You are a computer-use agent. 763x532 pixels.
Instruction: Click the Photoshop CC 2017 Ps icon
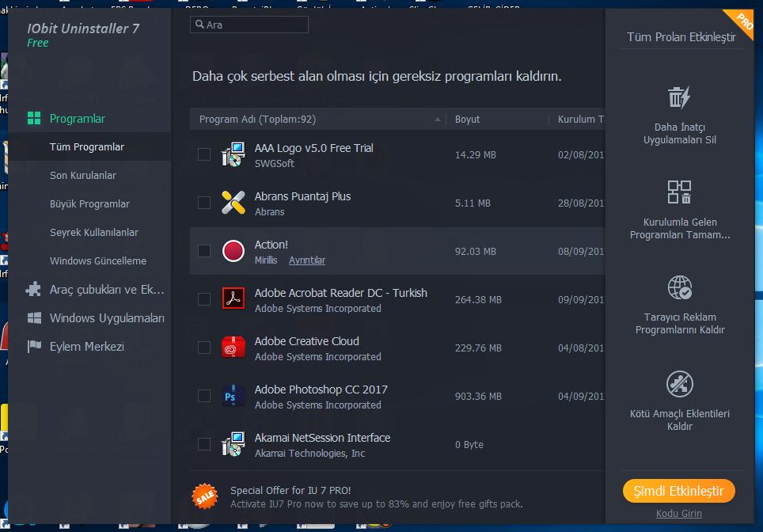(233, 396)
